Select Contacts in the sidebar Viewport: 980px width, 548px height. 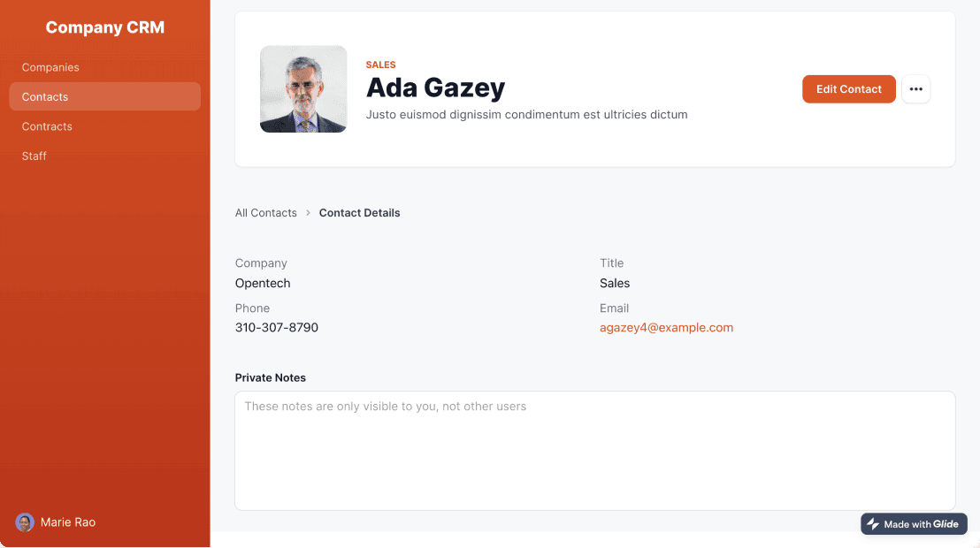click(45, 97)
